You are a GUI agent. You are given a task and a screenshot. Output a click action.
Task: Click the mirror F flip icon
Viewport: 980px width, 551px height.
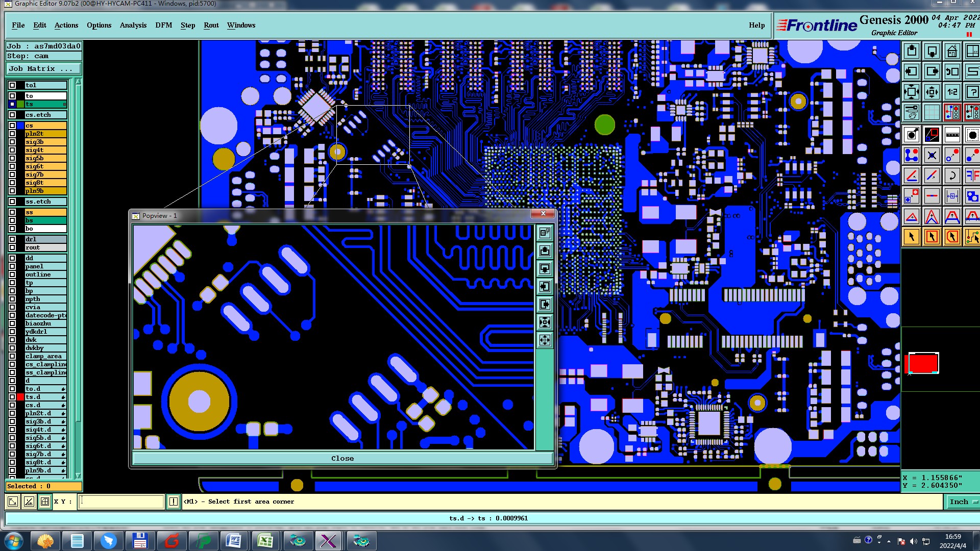[x=972, y=176]
